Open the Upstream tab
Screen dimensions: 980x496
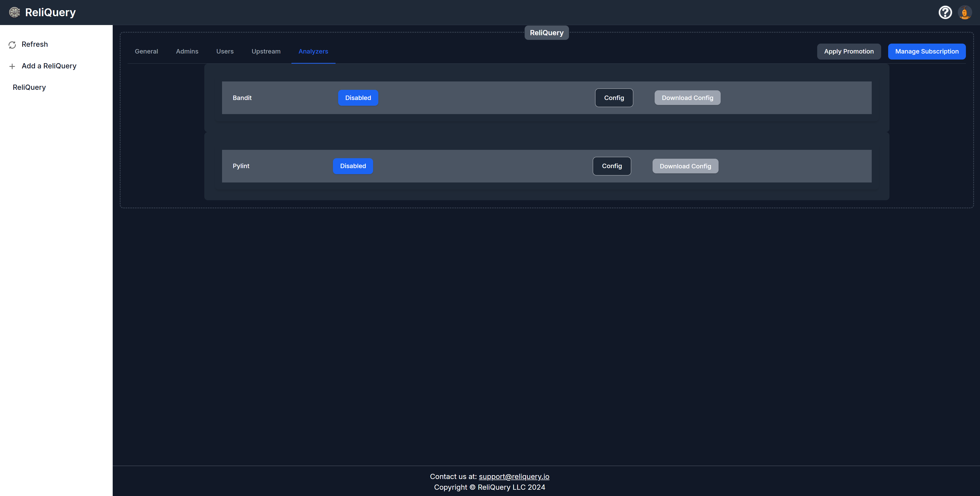pos(266,51)
